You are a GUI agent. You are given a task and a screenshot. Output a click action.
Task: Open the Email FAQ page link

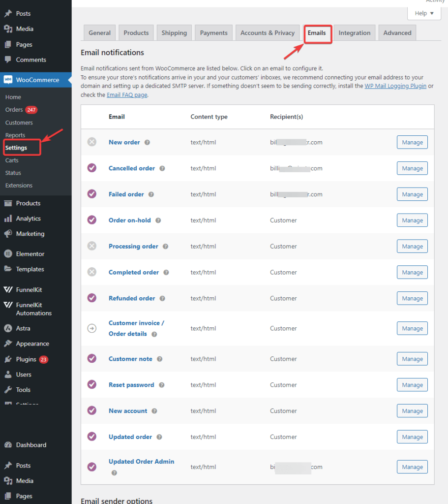click(x=127, y=95)
